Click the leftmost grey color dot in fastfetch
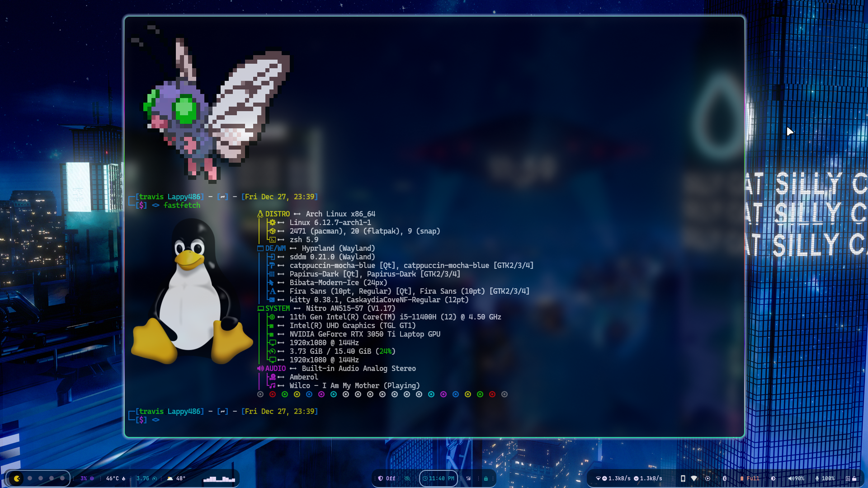This screenshot has height=488, width=868. pyautogui.click(x=260, y=394)
